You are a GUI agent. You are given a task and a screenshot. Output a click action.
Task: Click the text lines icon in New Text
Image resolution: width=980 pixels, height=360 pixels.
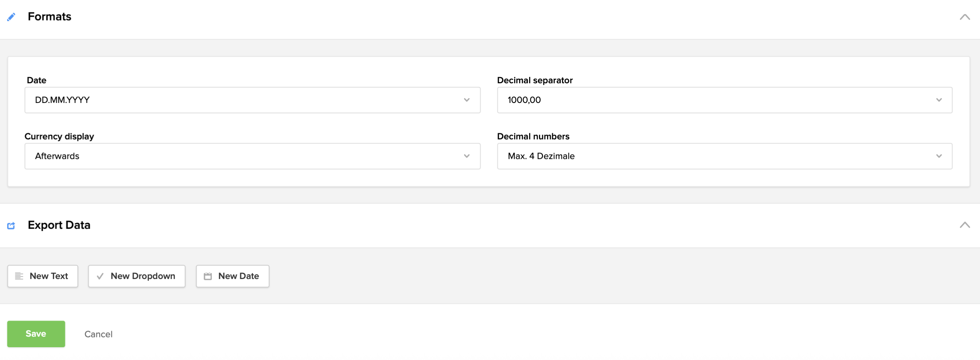pos(19,276)
